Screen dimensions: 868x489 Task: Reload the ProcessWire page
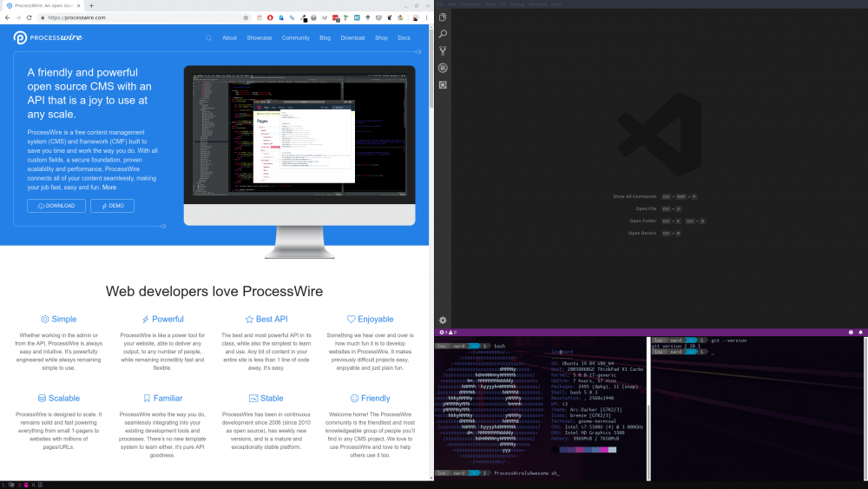(x=29, y=17)
